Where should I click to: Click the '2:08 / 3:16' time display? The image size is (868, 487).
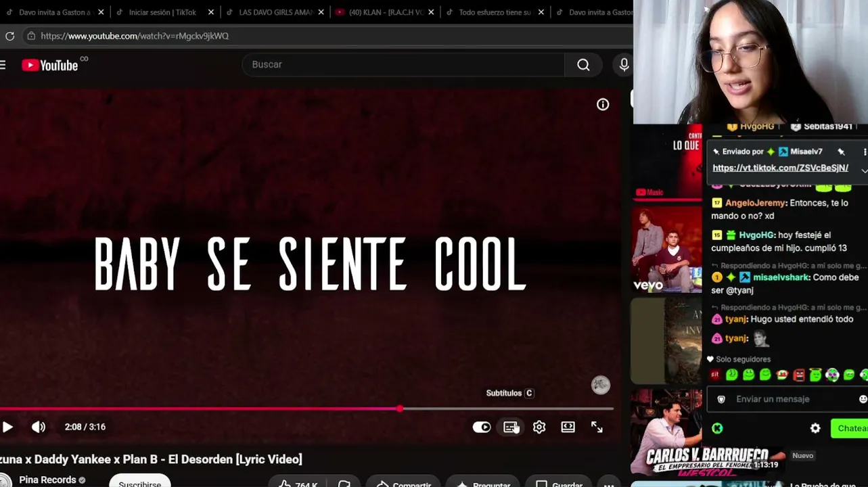click(85, 427)
